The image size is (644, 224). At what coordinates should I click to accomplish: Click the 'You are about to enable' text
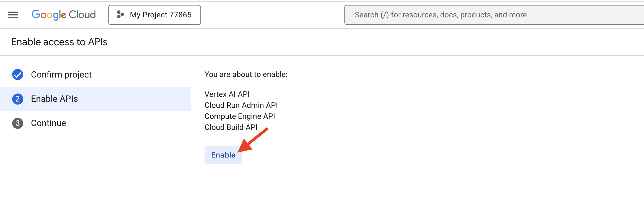246,74
